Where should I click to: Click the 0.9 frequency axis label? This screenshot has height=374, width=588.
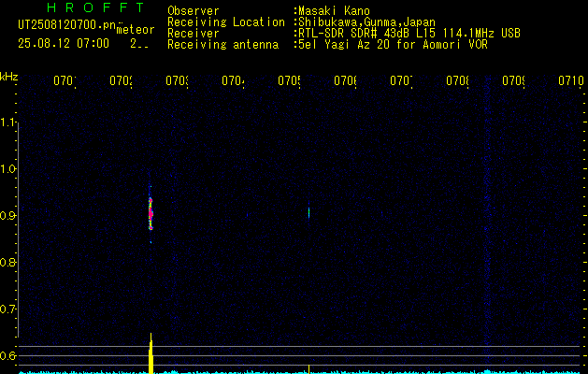[8, 215]
